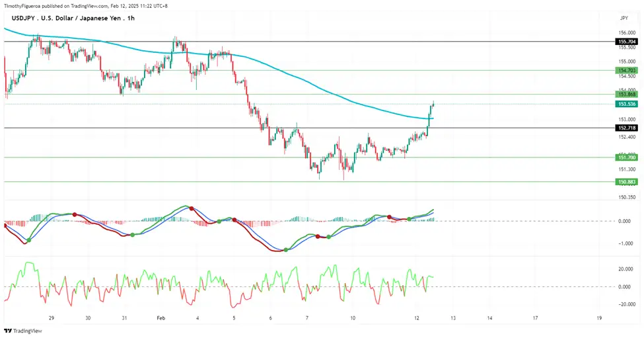The height and width of the screenshot is (338, 644).
Task: Select the green 150.883 price level tag
Action: pos(627,182)
